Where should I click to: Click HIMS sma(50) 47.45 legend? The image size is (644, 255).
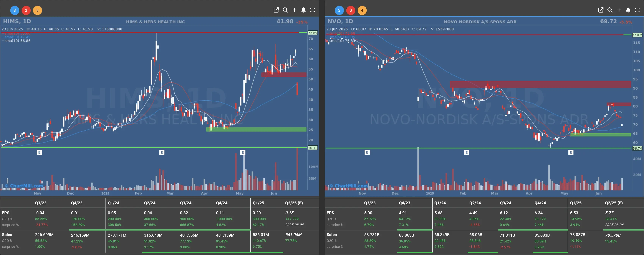(x=16, y=37)
